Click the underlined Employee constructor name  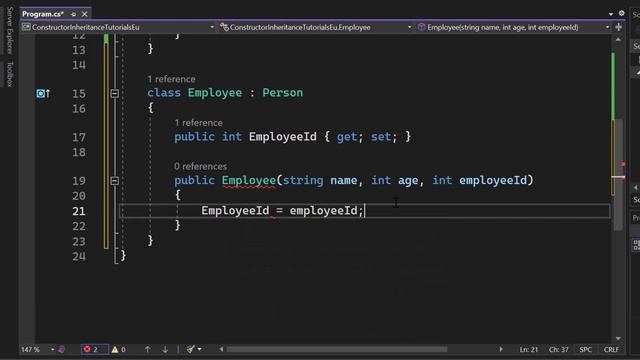coord(249,180)
